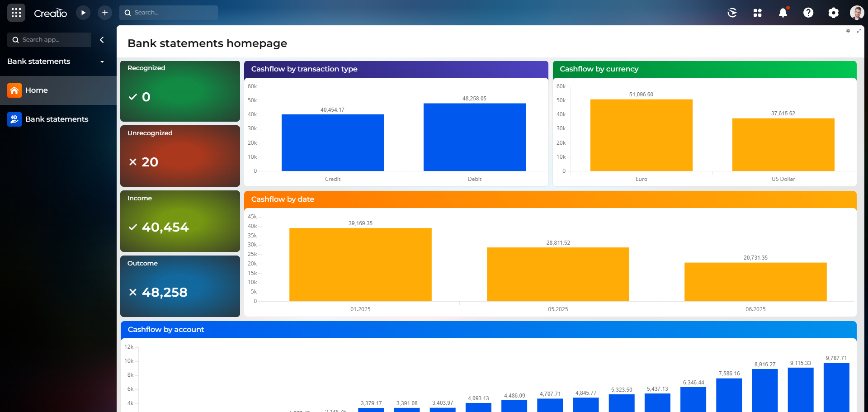Open the Unrecognized metric card
The height and width of the screenshot is (412, 868).
click(180, 156)
